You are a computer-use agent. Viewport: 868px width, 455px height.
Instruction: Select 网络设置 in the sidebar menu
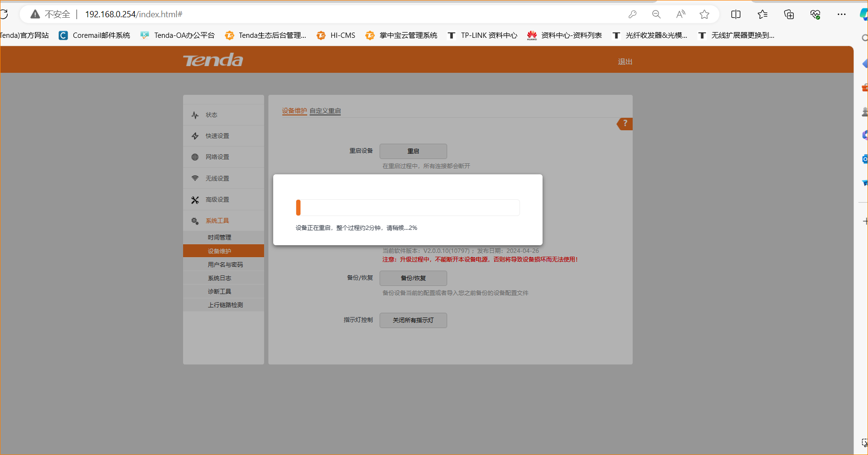point(223,157)
